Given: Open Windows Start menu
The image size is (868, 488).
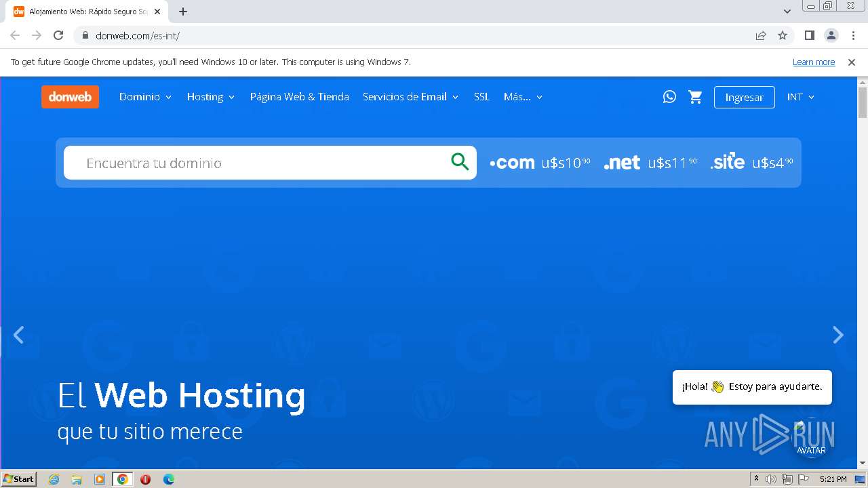Looking at the screenshot, I should pyautogui.click(x=18, y=479).
